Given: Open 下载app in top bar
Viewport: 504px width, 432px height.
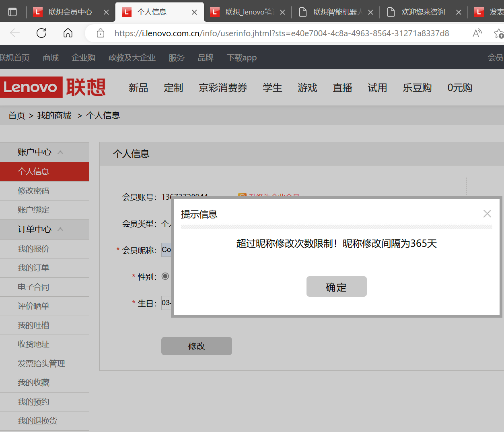Looking at the screenshot, I should pos(242,58).
